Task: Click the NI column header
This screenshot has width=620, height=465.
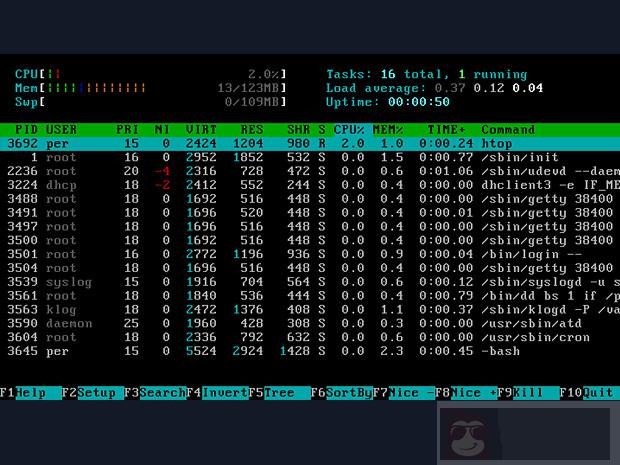Action: (x=162, y=130)
